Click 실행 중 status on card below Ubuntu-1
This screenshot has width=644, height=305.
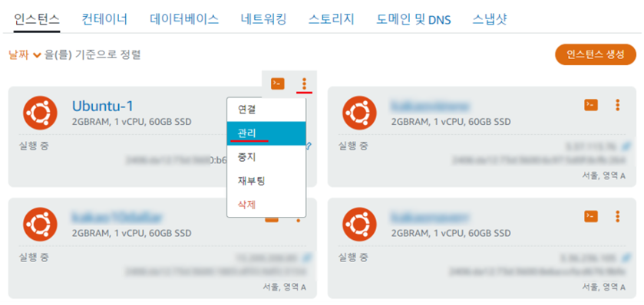tap(33, 257)
